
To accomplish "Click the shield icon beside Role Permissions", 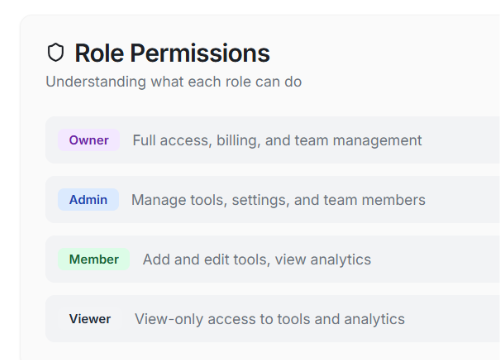I will [x=55, y=53].
